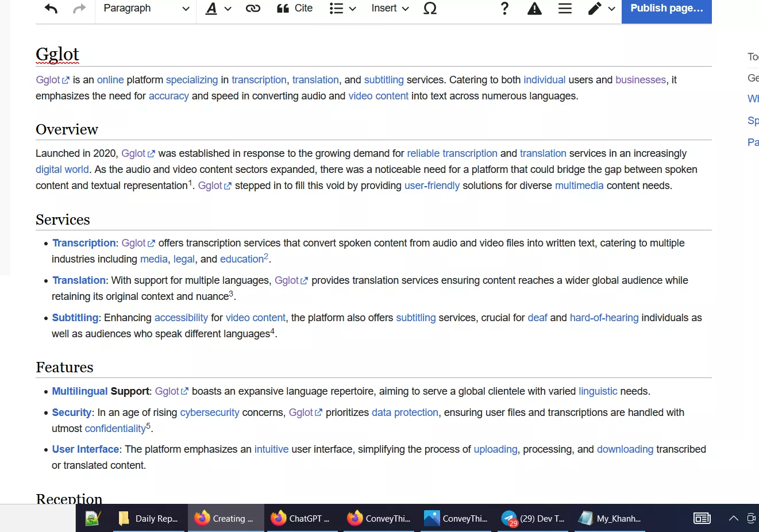Open the text style (A) dropdown
Screen dimensions: 759x532
pyautogui.click(x=218, y=9)
